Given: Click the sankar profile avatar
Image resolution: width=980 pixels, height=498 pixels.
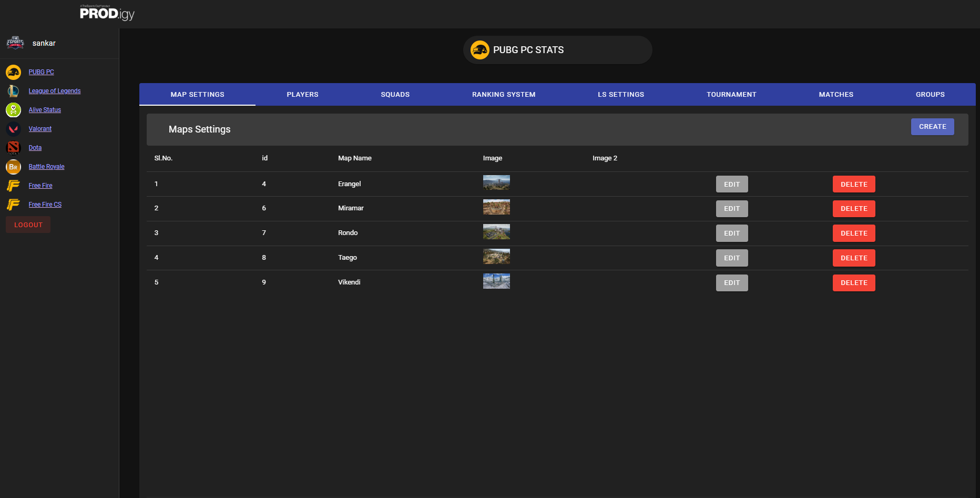Looking at the screenshot, I should [15, 43].
